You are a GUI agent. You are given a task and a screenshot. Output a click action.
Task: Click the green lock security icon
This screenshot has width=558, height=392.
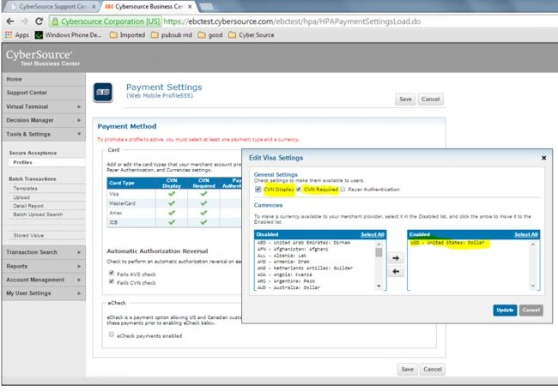55,21
